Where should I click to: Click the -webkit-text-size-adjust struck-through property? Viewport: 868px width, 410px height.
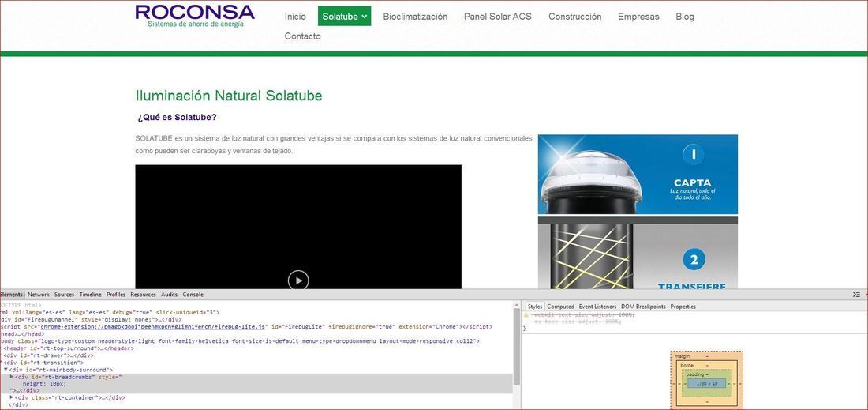[583, 314]
